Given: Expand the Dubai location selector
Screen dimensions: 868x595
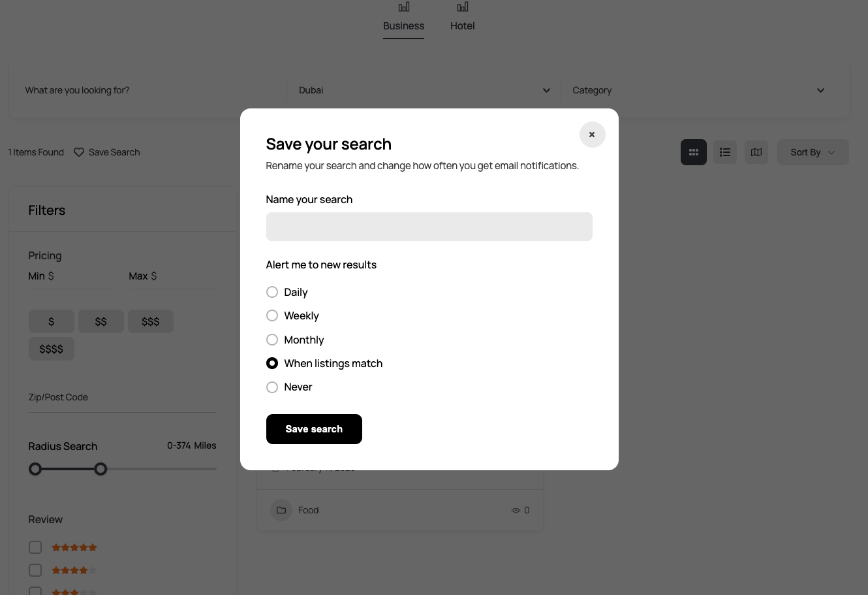Looking at the screenshot, I should tap(546, 90).
